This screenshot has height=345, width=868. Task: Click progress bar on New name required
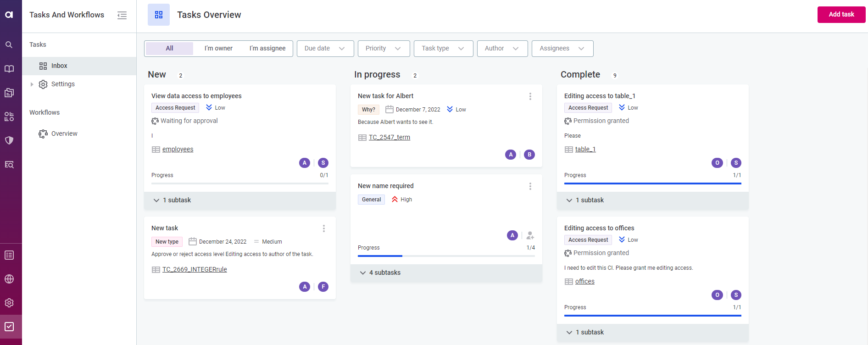tap(446, 256)
